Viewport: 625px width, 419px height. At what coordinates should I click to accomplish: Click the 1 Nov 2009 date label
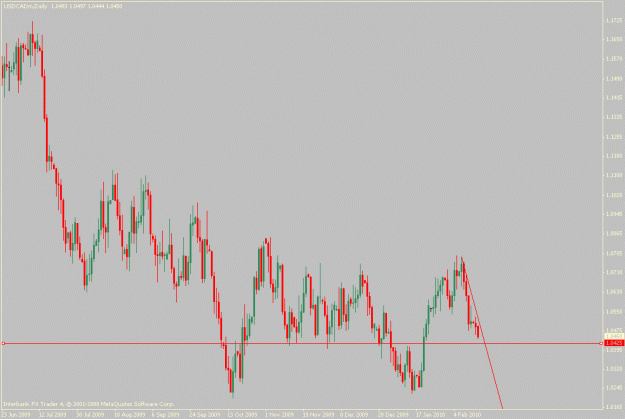[x=279, y=415]
